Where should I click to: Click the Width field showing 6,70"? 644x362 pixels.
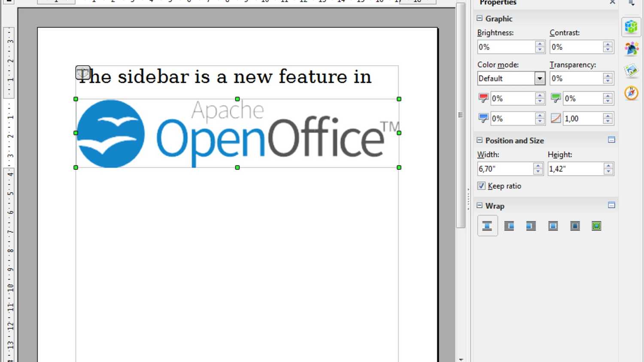(x=505, y=169)
